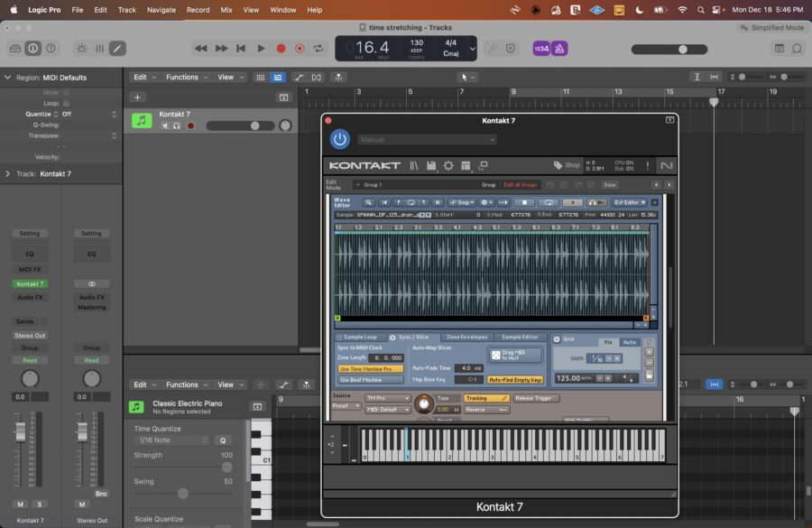Open the Navigate menu in the menu bar
This screenshot has width=812, height=528.
(161, 10)
